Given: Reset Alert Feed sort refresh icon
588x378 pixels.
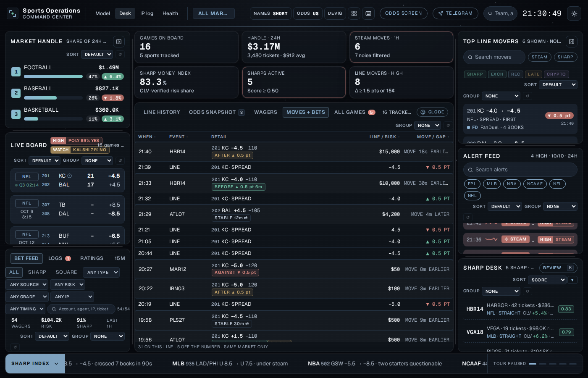Looking at the screenshot, I should point(467,217).
